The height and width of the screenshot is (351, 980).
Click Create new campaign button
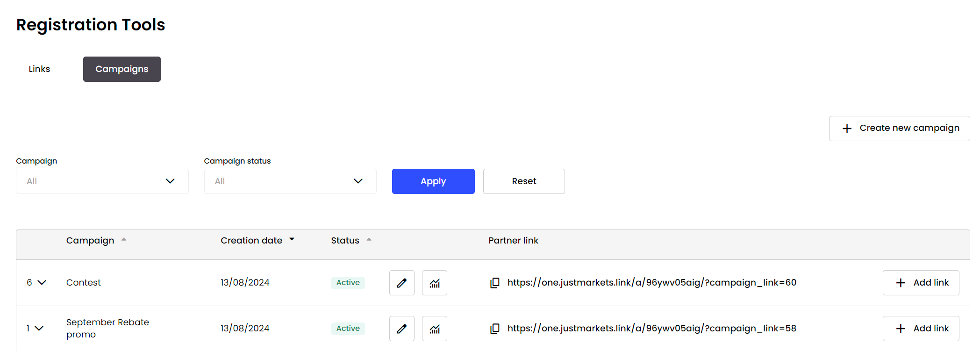click(x=899, y=129)
